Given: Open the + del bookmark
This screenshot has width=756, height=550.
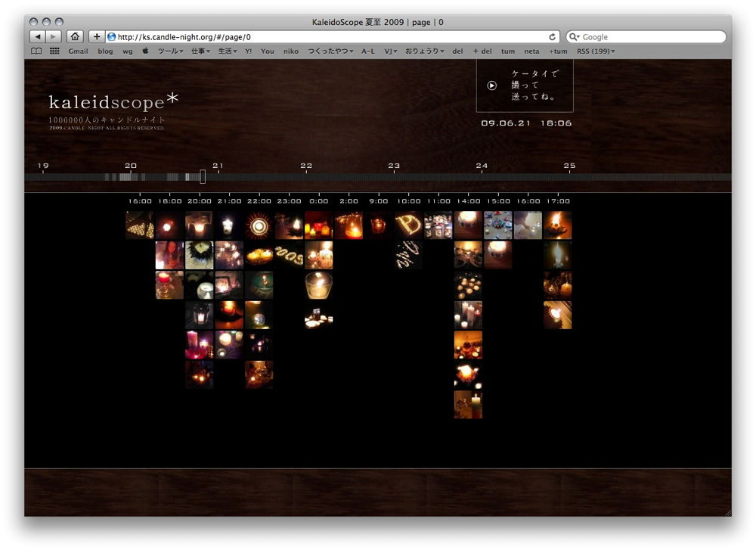Looking at the screenshot, I should coord(482,51).
